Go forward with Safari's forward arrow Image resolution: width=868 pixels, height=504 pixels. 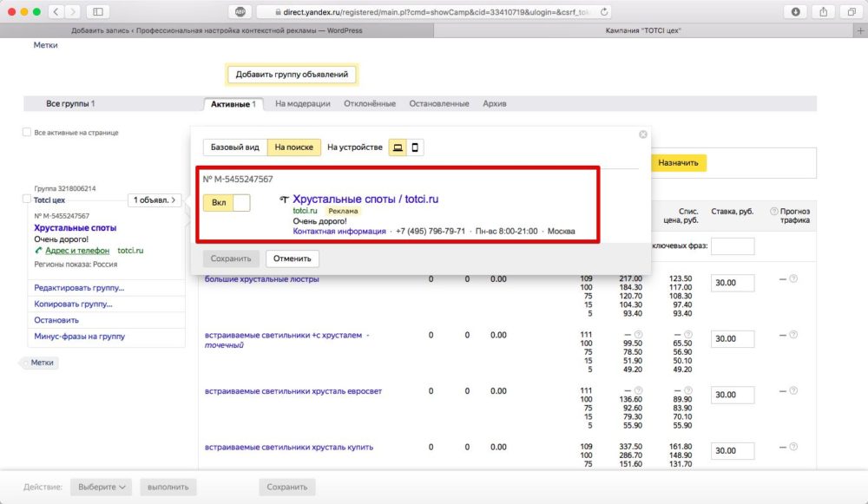(x=73, y=11)
